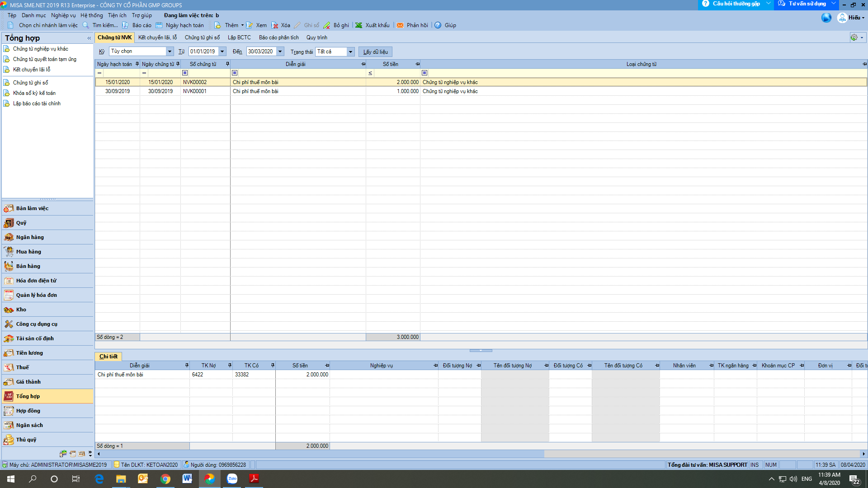
Task: Open Khóa sổ kỳ kế toán link
Action: (x=34, y=93)
